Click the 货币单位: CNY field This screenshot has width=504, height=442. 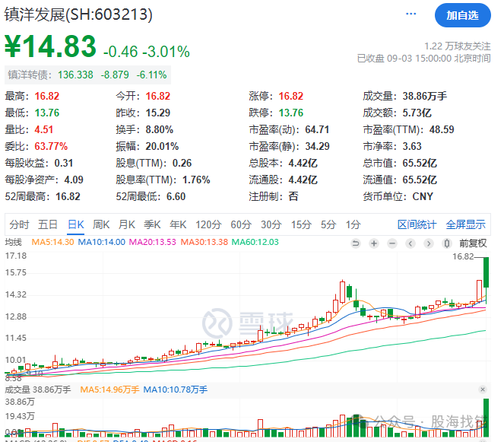tap(398, 196)
